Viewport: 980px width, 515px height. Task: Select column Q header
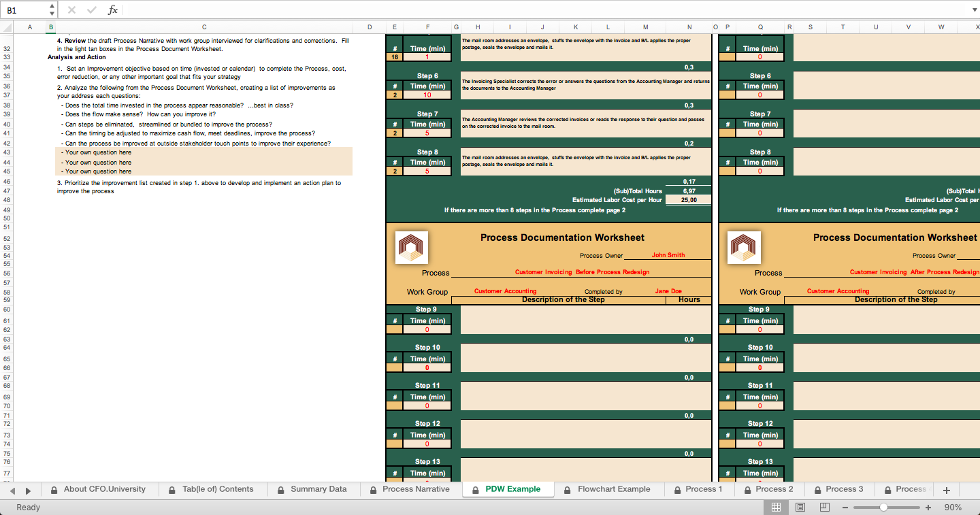tap(759, 27)
